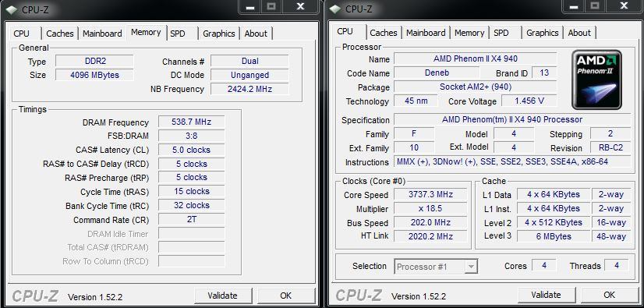The image size is (644, 308).
Task: Open the Processor #1 selection dropdown
Action: click(436, 267)
